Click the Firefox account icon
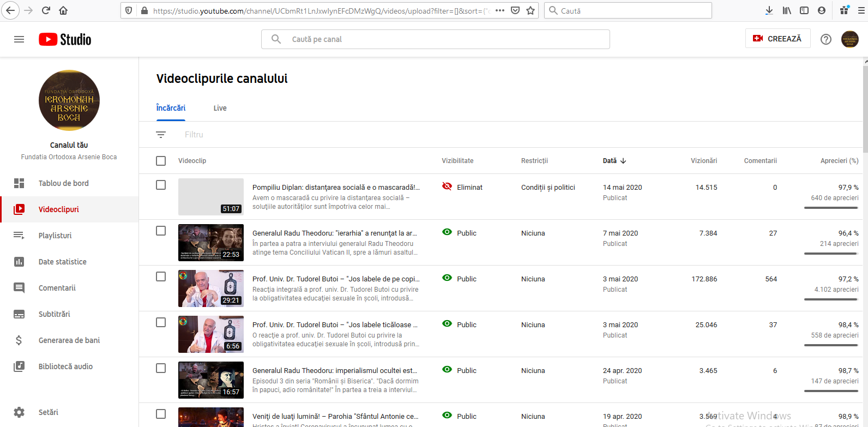Viewport: 868px width, 427px height. click(822, 10)
